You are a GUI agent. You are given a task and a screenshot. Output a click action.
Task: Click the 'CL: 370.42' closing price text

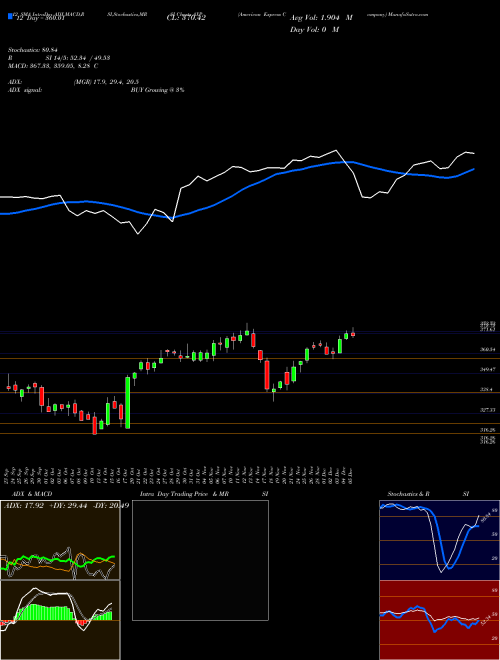point(186,18)
